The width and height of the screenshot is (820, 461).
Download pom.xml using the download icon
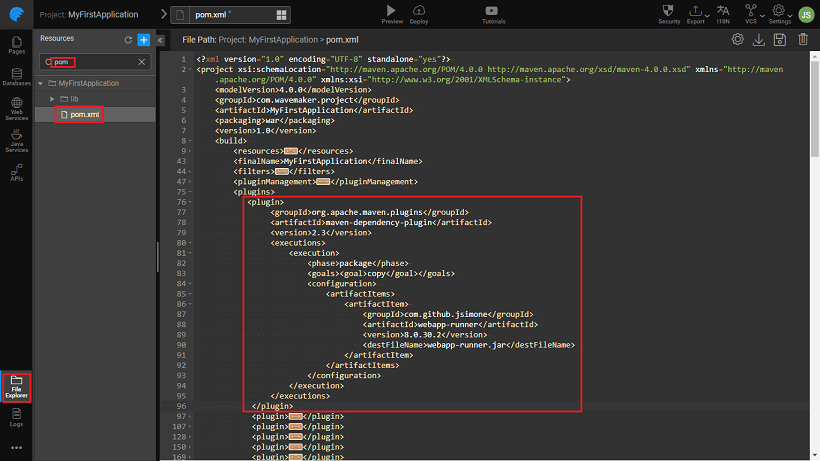759,40
